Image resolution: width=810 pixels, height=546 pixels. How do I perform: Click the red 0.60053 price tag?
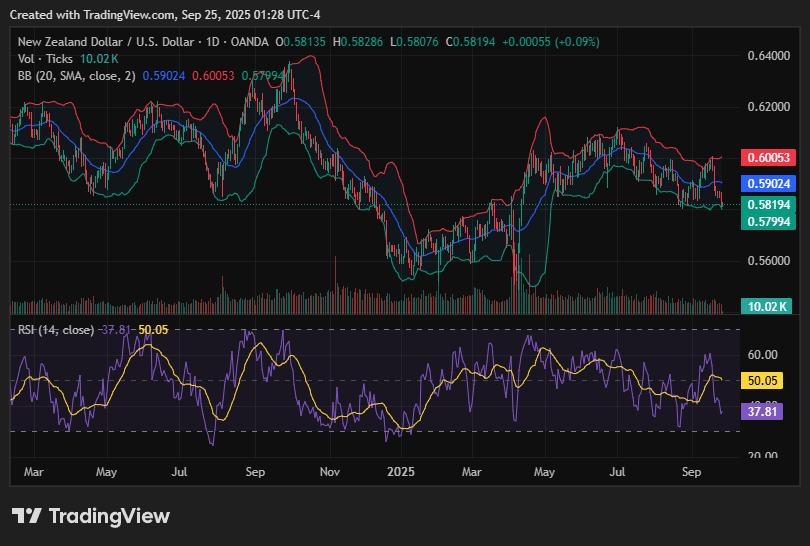click(768, 158)
